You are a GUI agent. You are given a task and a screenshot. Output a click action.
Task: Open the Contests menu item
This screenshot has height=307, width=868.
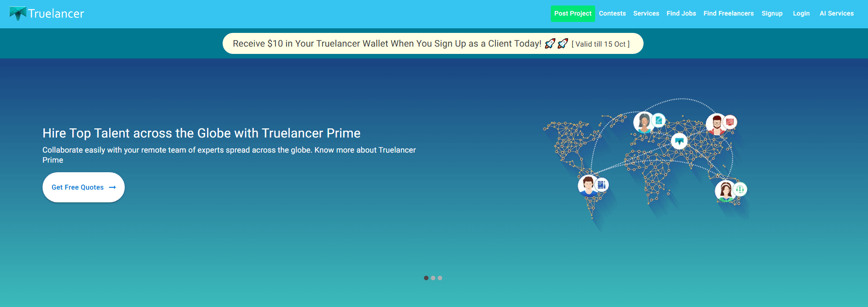tap(612, 14)
